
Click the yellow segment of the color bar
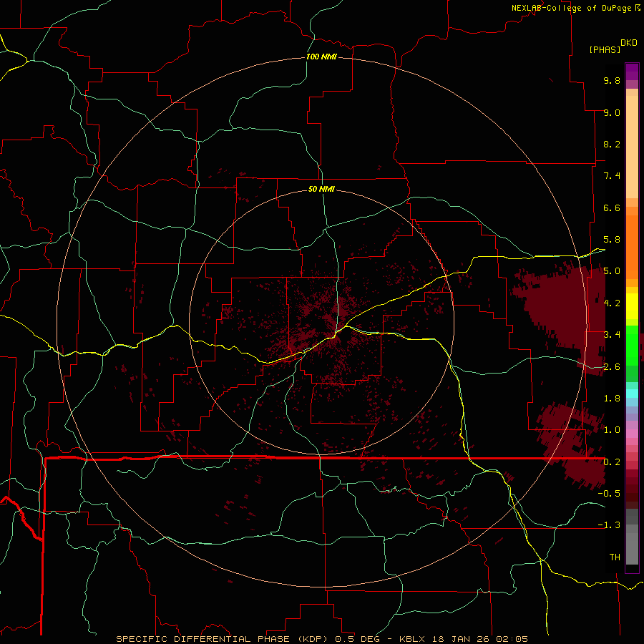click(632, 306)
